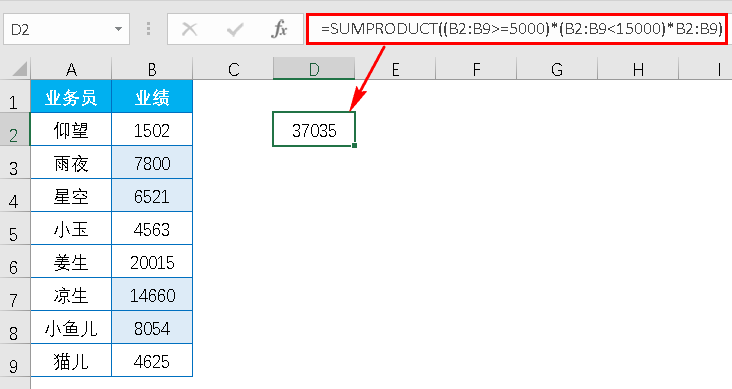Select row 4 header

(14, 196)
